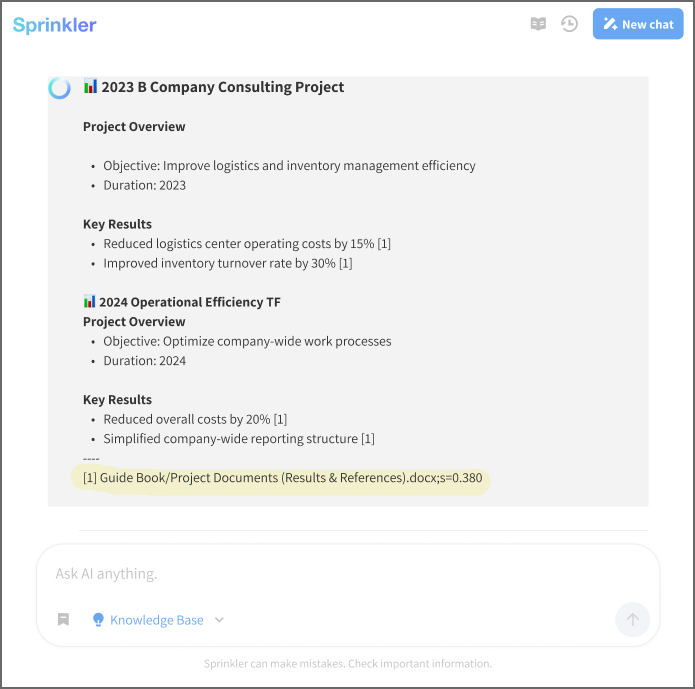Click the bookmark icon in input box

[x=63, y=619]
